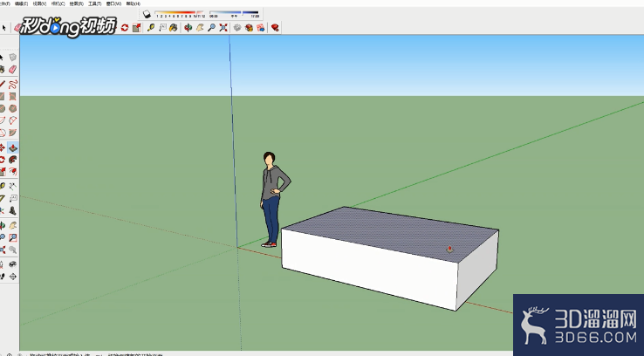Select the Push/Pull tool
This screenshot has width=644, height=356.
(13, 147)
